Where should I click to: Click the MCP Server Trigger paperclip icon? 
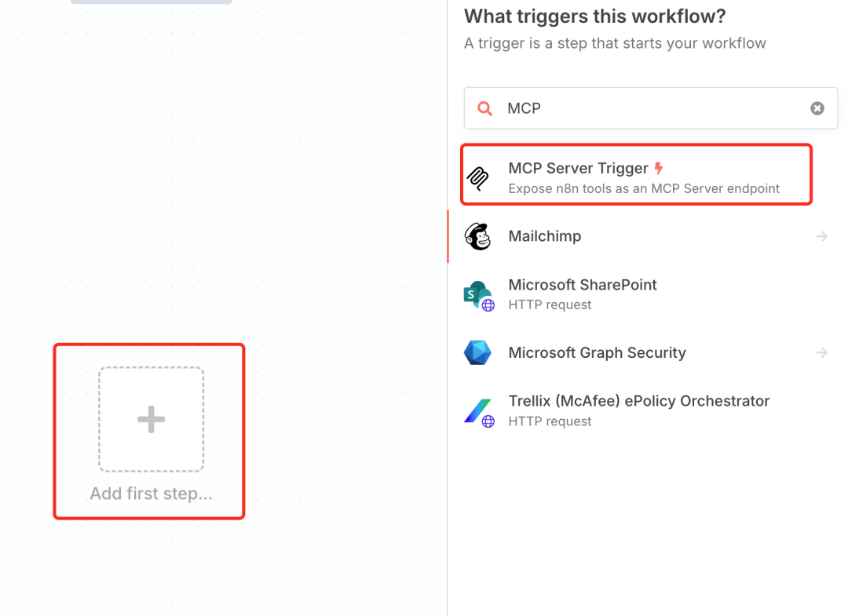coord(477,178)
